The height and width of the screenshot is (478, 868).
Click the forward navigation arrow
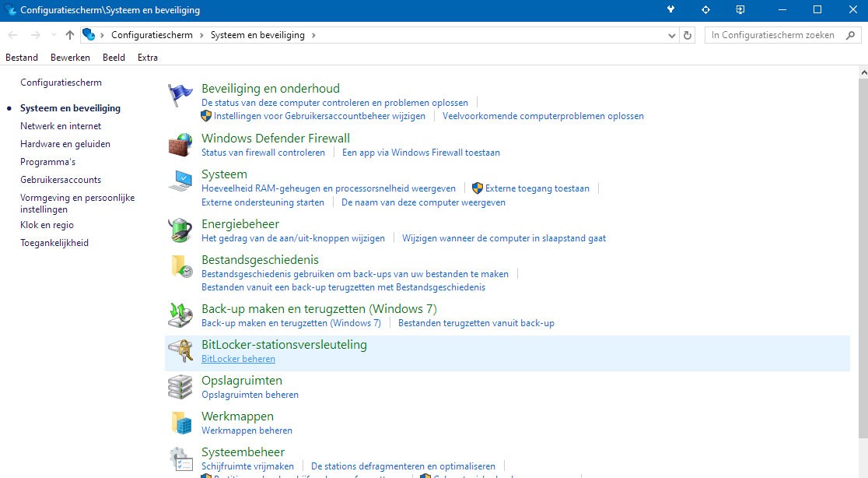click(36, 35)
